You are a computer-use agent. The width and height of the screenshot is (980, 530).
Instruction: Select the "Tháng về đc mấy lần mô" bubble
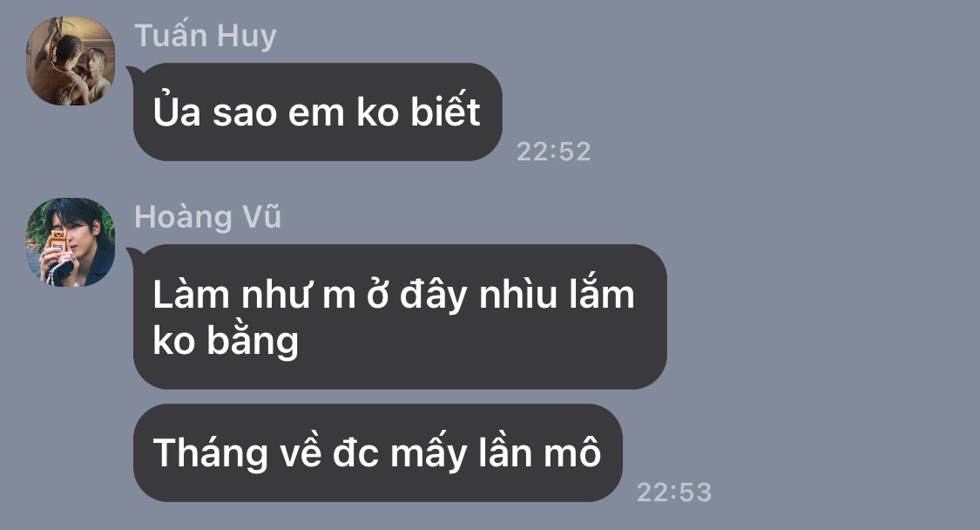pyautogui.click(x=377, y=452)
